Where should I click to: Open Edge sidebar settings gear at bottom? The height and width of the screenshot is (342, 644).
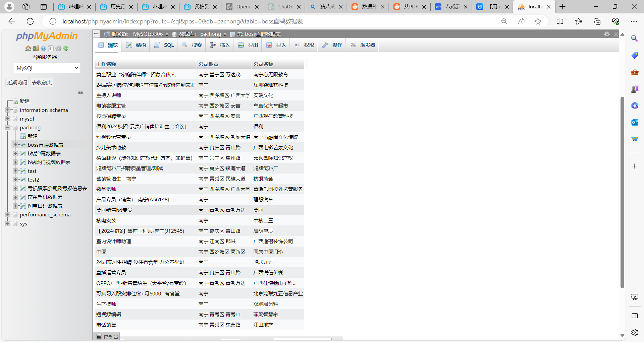tap(634, 332)
